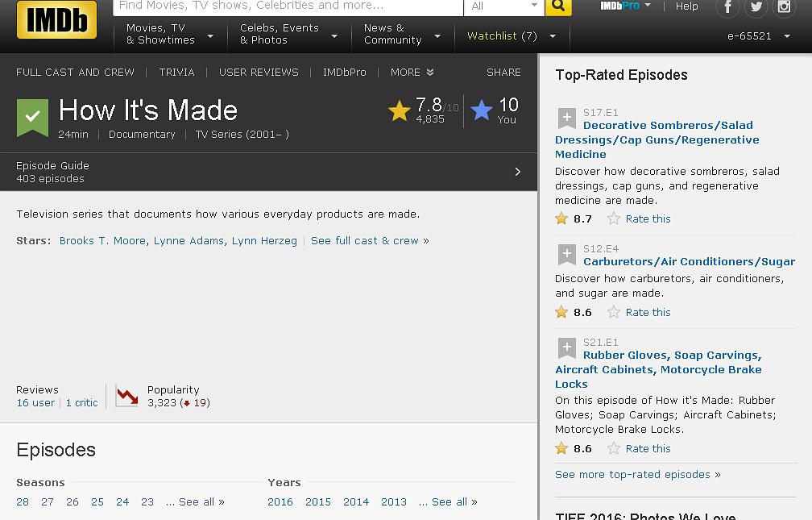Go to season 28
The width and height of the screenshot is (812, 520).
point(23,501)
